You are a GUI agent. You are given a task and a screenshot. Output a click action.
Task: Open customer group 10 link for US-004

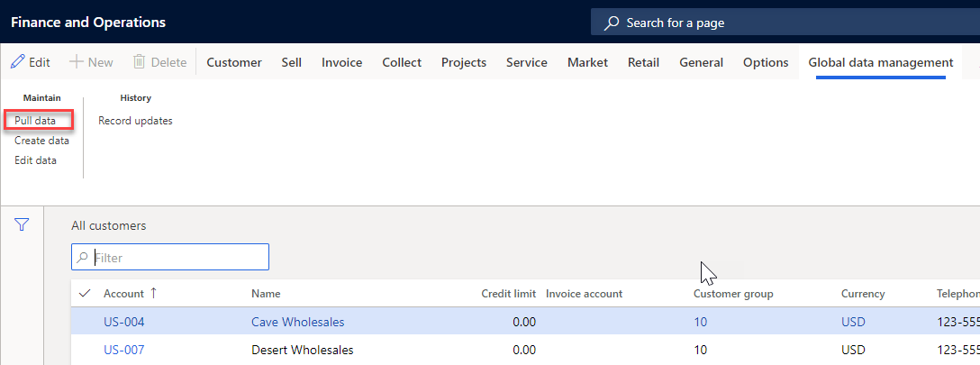[700, 322]
